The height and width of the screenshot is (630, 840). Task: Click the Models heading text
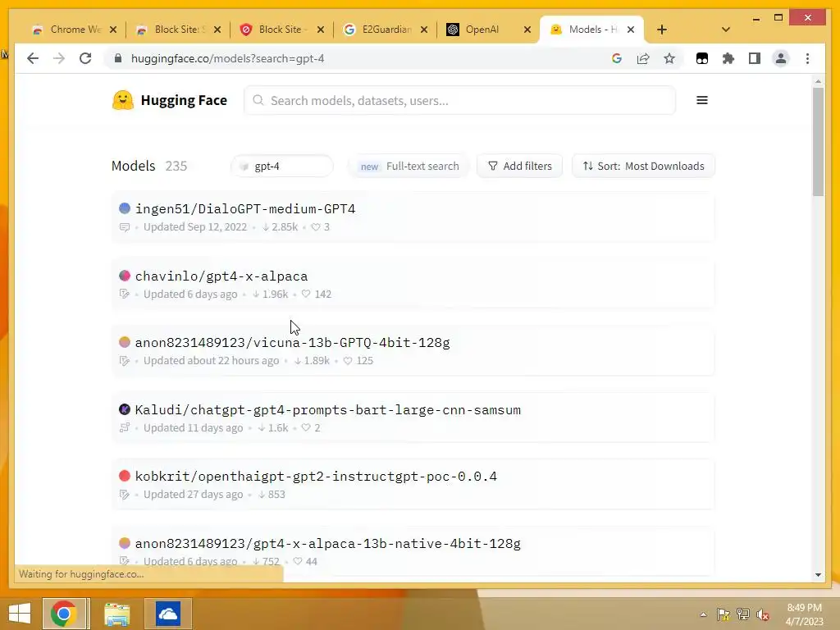coord(134,166)
